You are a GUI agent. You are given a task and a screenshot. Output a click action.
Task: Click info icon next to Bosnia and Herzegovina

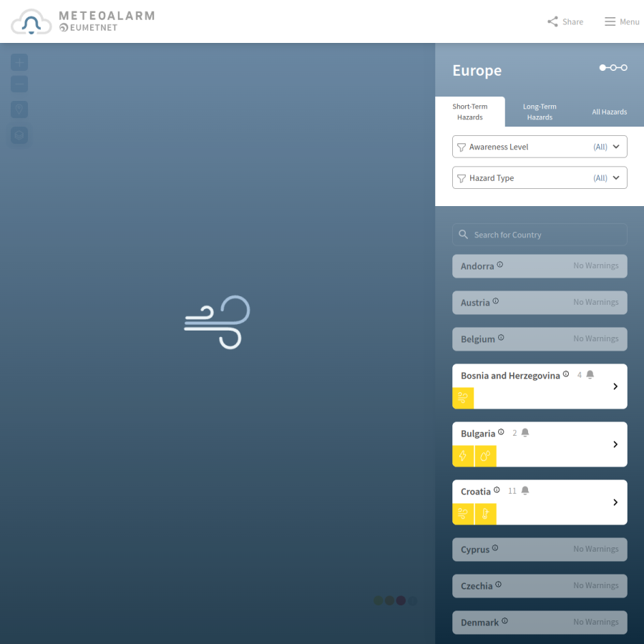566,374
